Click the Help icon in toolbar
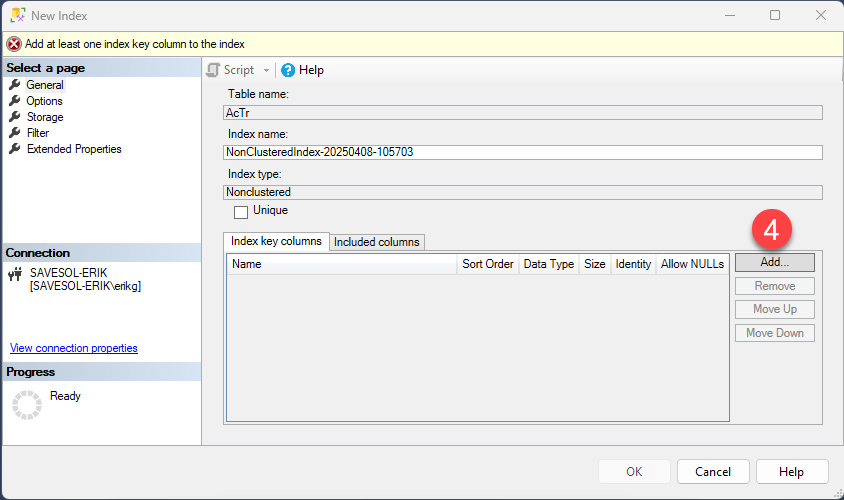The width and height of the screenshot is (844, 500). pos(288,70)
